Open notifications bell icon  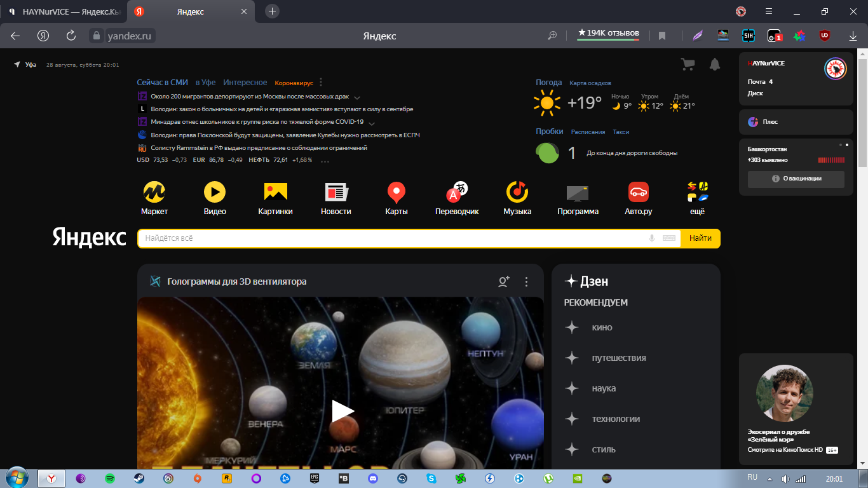click(715, 64)
